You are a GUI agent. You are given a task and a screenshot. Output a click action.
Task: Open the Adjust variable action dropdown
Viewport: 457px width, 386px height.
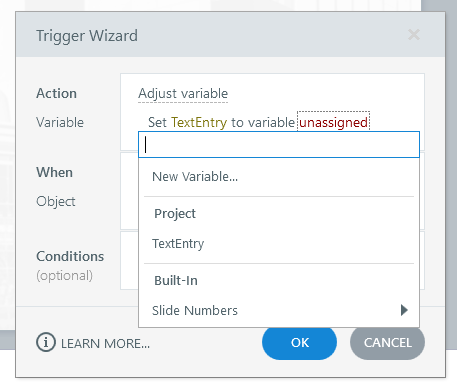183,93
